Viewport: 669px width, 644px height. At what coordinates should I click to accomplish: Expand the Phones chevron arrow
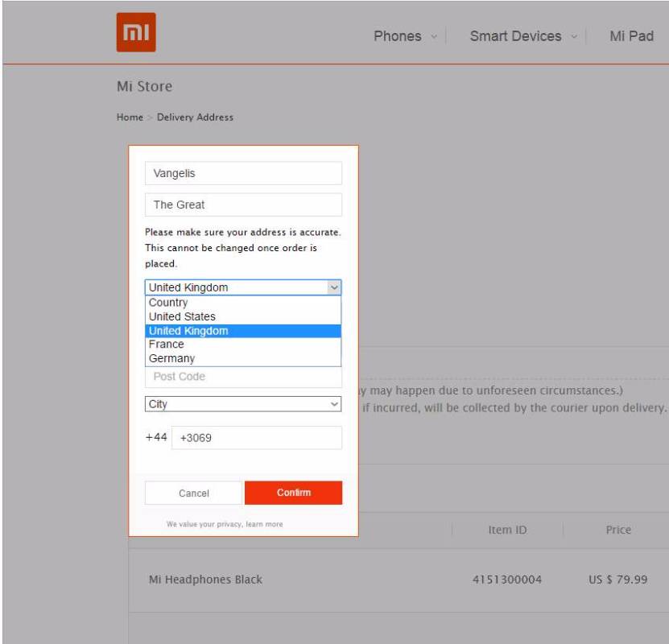tap(434, 37)
